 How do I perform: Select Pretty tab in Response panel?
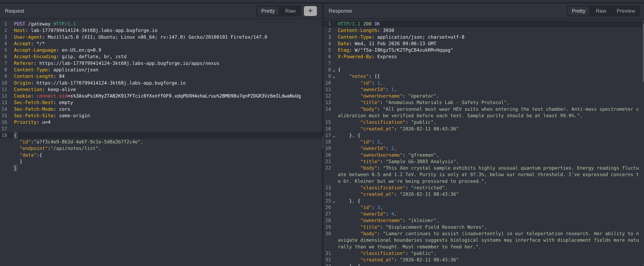578,11
